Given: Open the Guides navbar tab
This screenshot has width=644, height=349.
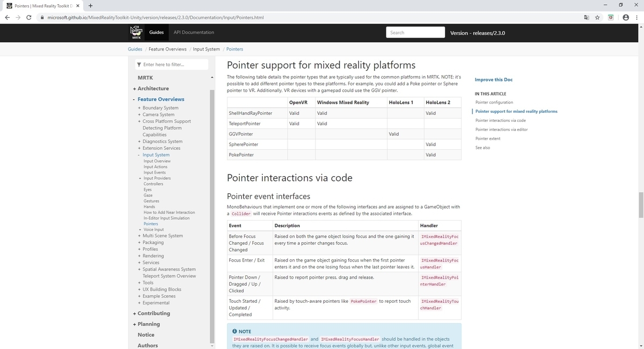Looking at the screenshot, I should [156, 32].
